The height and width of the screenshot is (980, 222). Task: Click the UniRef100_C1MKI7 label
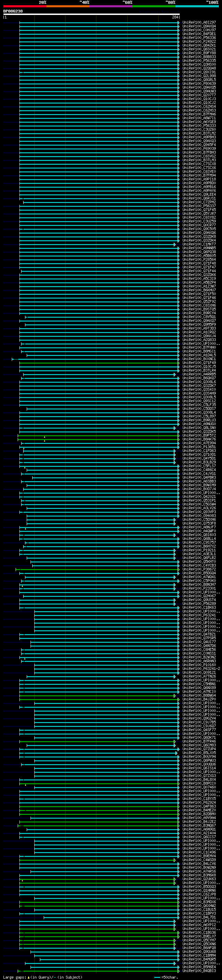pos(199,244)
